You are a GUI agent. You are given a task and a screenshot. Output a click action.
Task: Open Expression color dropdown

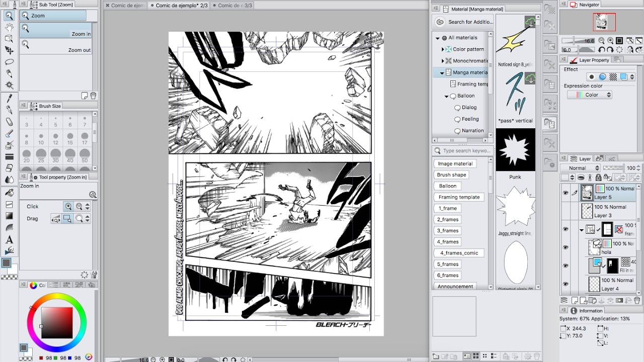589,95
